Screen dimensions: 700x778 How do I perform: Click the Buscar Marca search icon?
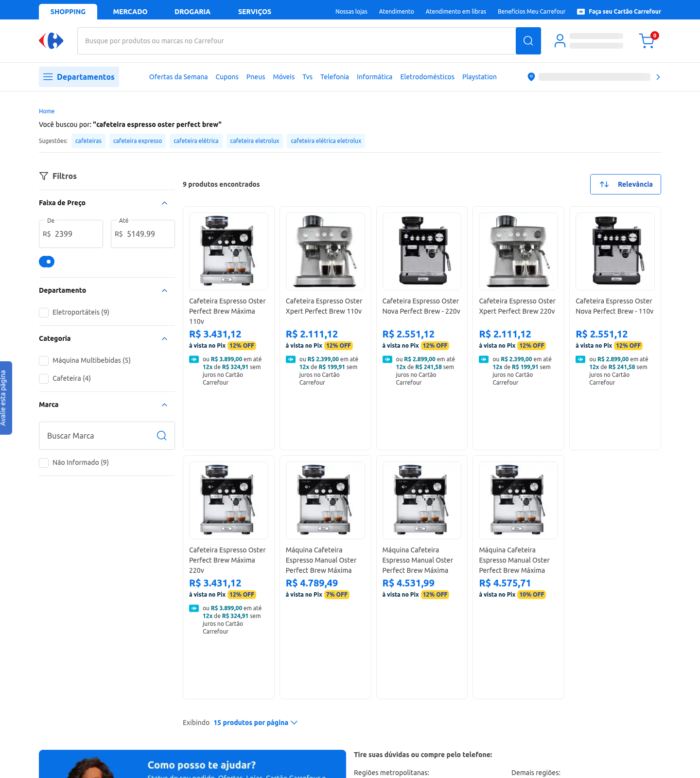pos(162,436)
